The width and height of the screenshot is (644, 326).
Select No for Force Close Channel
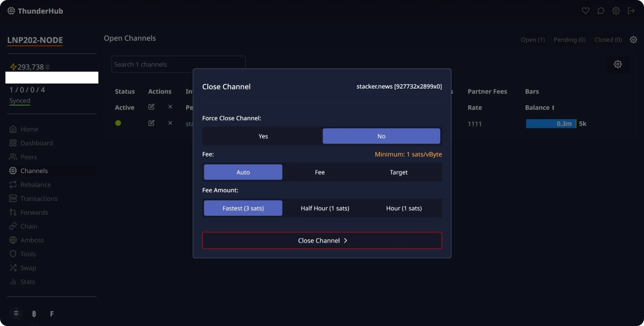coord(381,136)
